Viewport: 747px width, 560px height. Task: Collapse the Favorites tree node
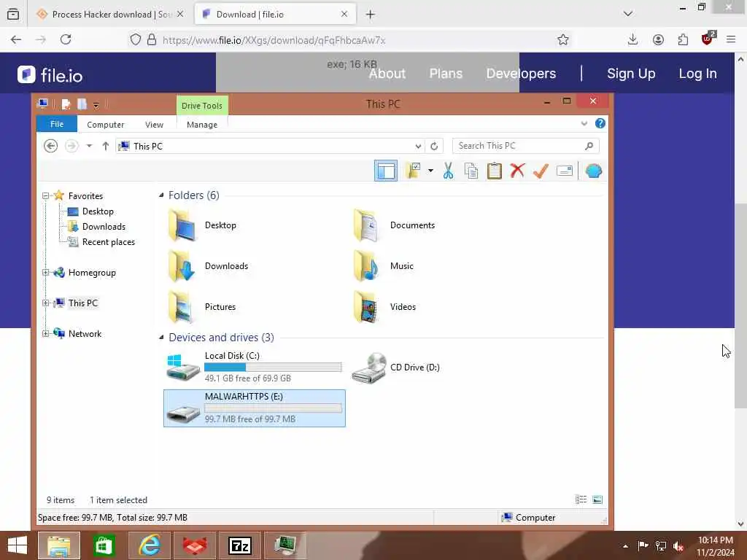tap(46, 195)
